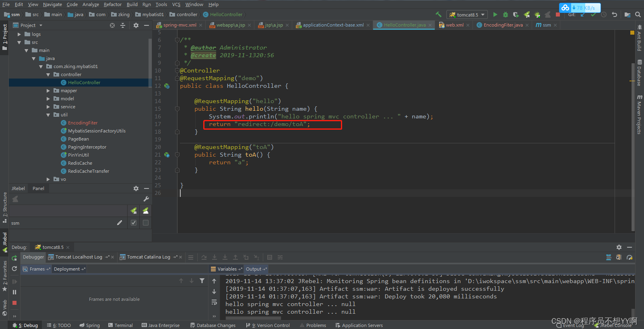Rerun tomcat8.5 in the Debug panel
The height and width of the screenshot is (329, 644).
tap(14, 258)
